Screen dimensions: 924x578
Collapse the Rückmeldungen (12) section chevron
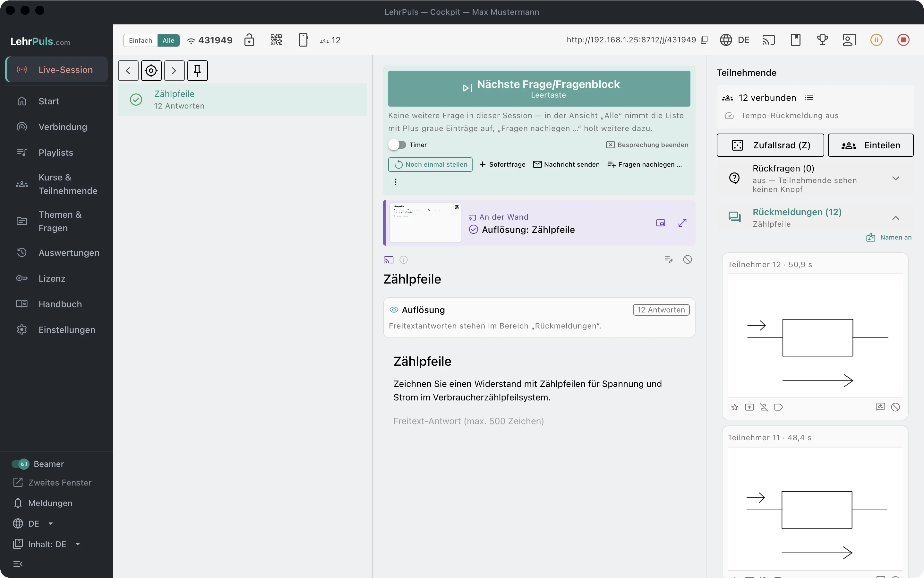(896, 218)
